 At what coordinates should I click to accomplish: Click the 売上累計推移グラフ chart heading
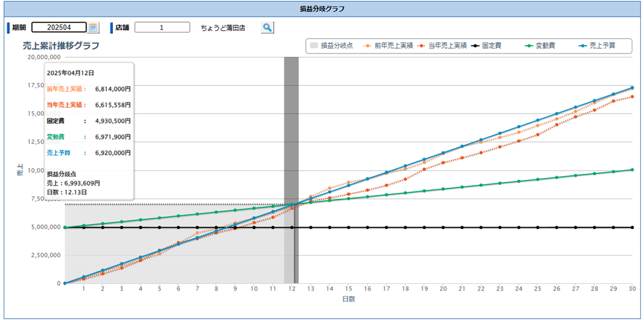(x=61, y=46)
